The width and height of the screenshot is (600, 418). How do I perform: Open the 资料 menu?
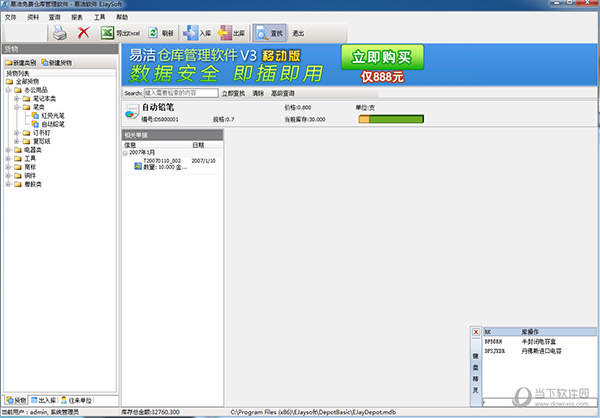pyautogui.click(x=33, y=17)
